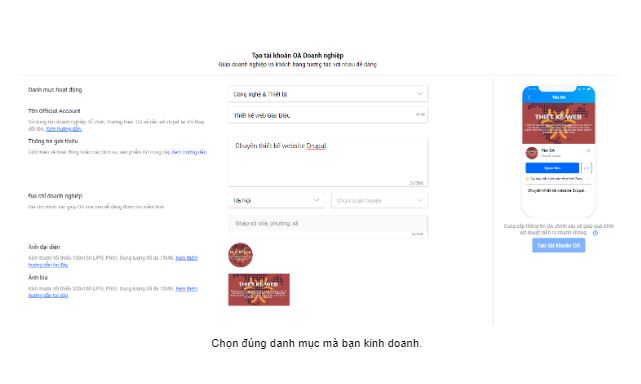The width and height of the screenshot is (641, 384).
Task: Click the blue info icon near review note
Action: (595, 233)
